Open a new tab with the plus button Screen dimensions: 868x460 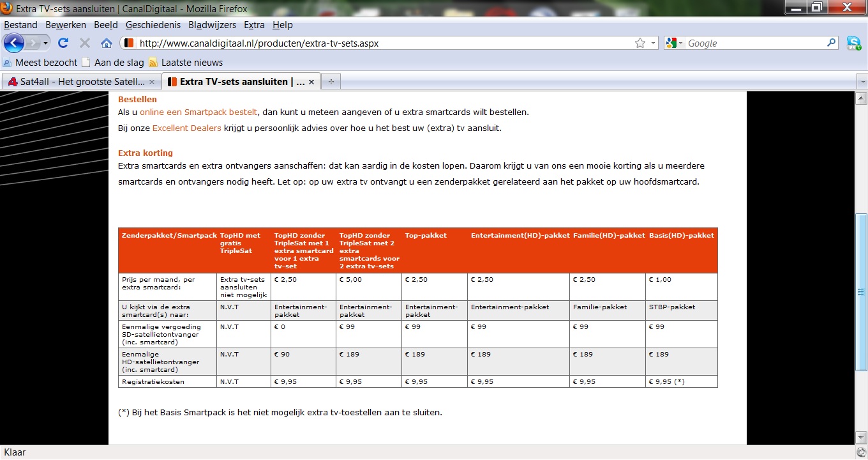pyautogui.click(x=331, y=82)
